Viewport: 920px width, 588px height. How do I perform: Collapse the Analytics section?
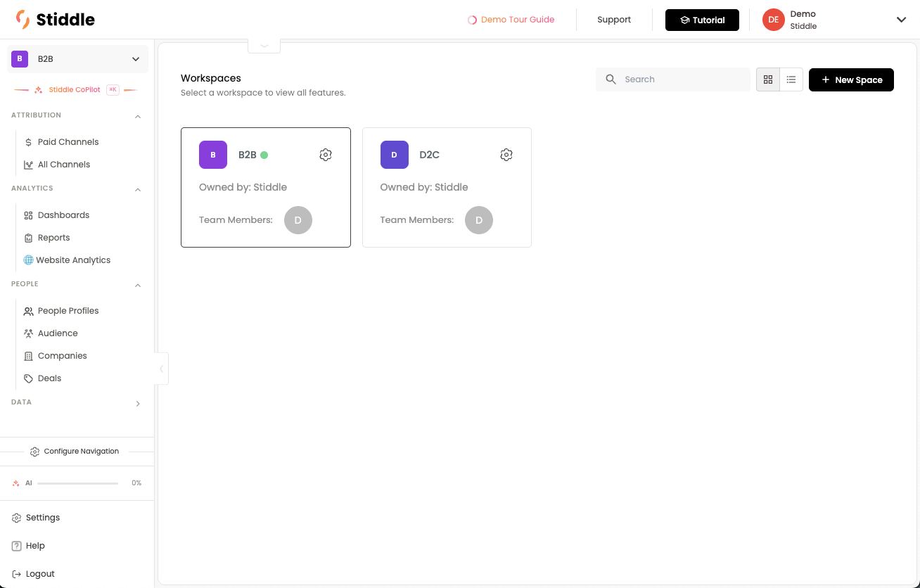click(x=138, y=189)
